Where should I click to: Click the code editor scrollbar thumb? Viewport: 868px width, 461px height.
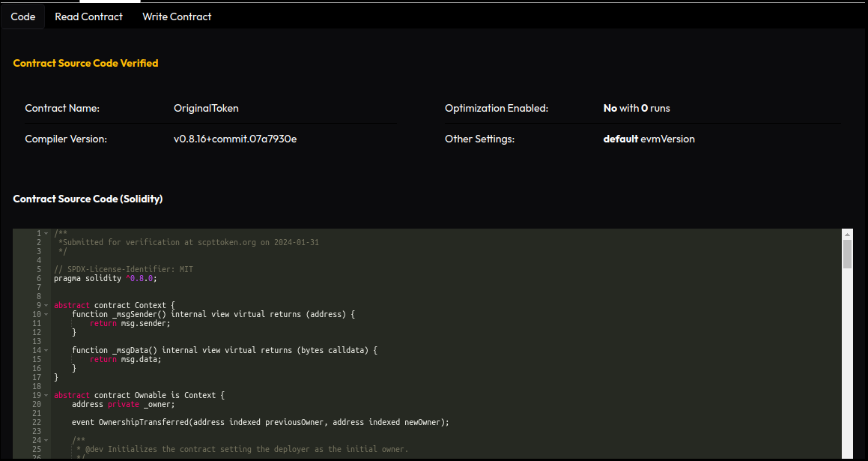tap(847, 253)
